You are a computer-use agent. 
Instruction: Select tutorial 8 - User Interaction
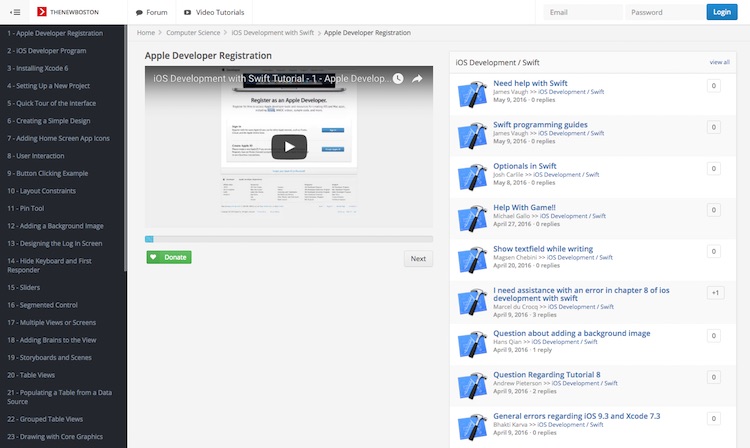click(35, 156)
